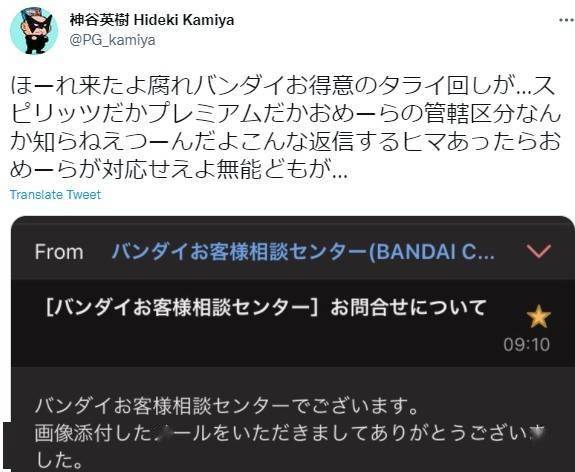The width and height of the screenshot is (575, 472).
Task: Open the embedded email screenshot image
Action: [x=293, y=344]
